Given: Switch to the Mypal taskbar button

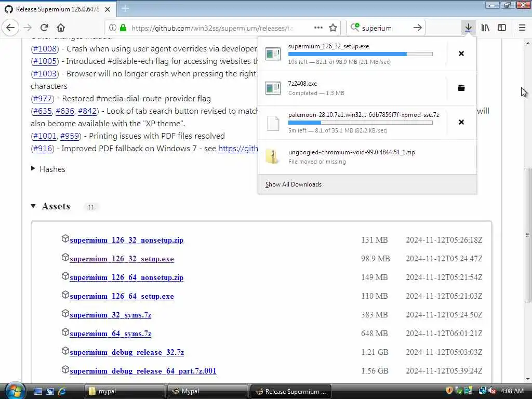Looking at the screenshot, I should tap(208, 391).
